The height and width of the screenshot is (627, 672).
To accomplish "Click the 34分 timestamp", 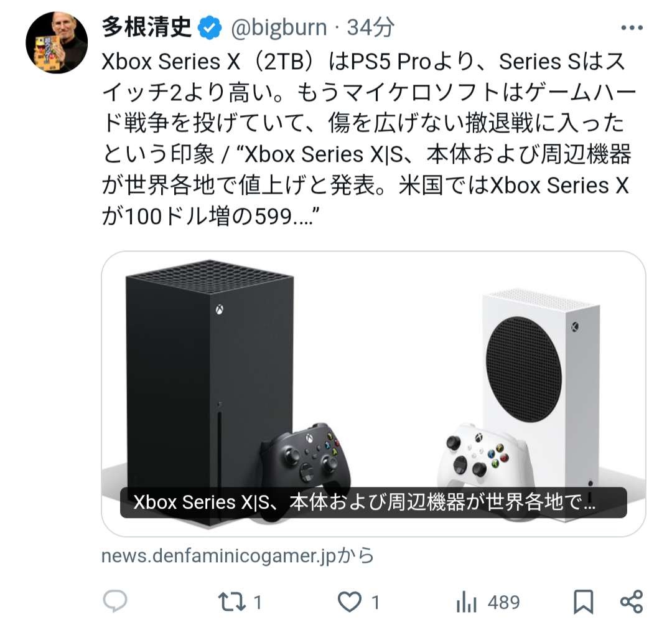I will point(370,28).
